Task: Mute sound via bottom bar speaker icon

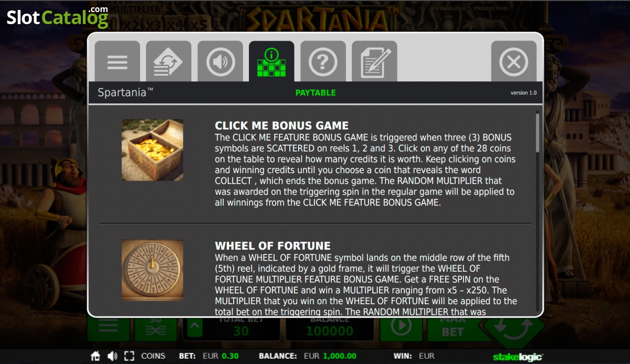Action: [x=112, y=356]
